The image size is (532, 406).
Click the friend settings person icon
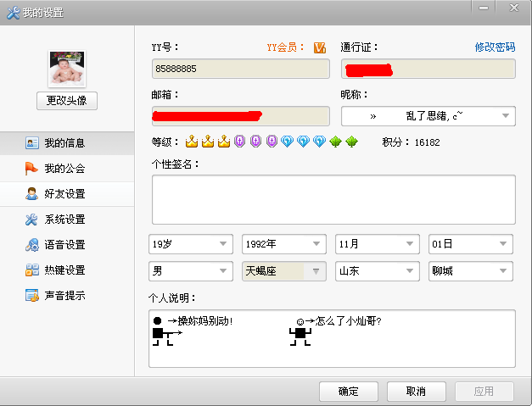[31, 194]
